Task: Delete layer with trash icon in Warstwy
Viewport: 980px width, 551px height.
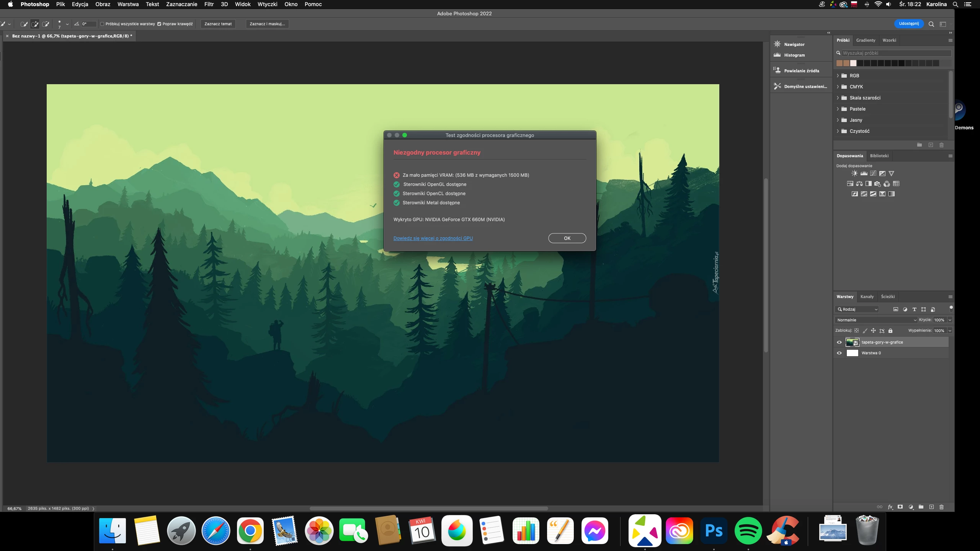Action: click(x=942, y=507)
